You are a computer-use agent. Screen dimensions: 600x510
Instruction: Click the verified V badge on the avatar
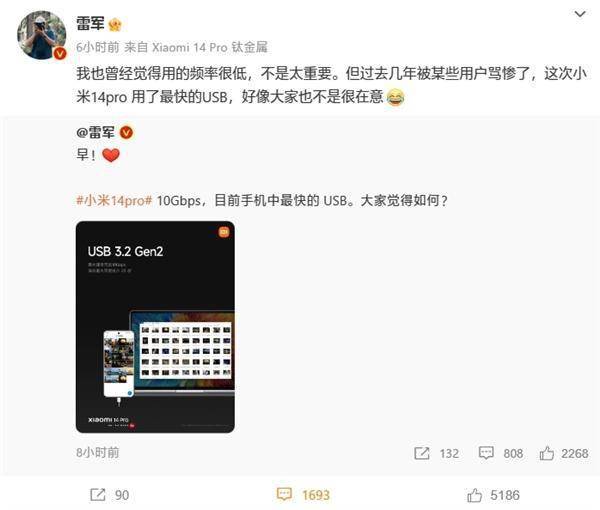tap(60, 54)
